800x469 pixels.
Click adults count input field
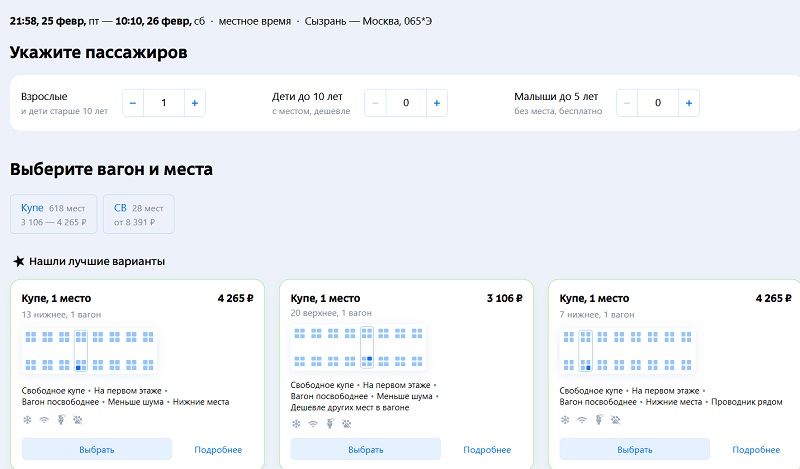click(164, 103)
